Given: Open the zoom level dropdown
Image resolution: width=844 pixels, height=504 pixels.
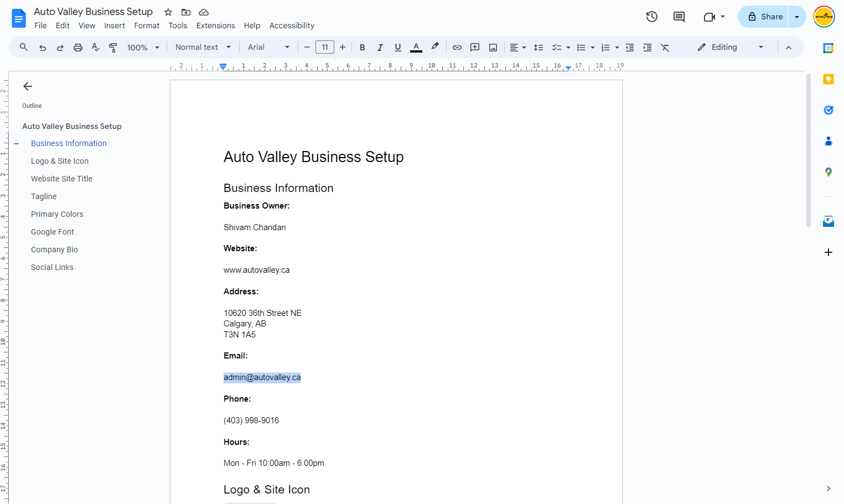Looking at the screenshot, I should coord(143,48).
